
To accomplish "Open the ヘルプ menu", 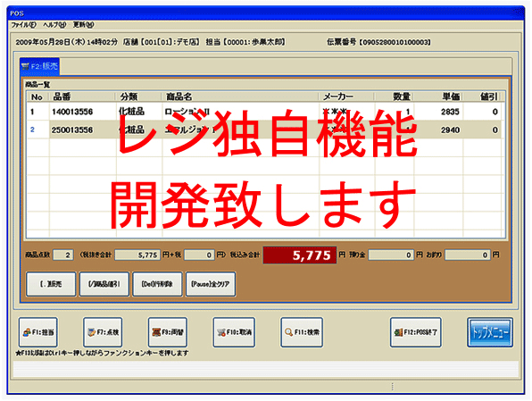I will pos(54,25).
